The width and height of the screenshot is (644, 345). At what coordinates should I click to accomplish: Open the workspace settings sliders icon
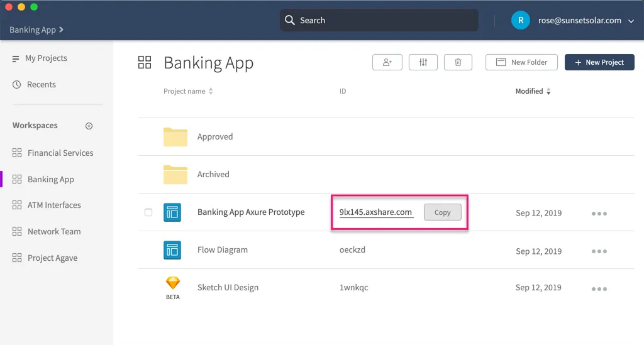[x=423, y=62]
